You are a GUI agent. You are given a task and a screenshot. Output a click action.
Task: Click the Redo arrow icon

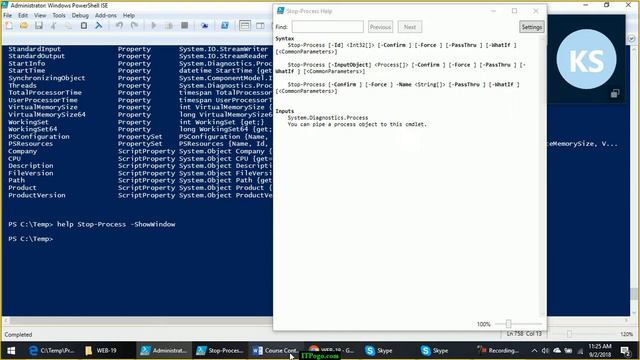(x=134, y=26)
